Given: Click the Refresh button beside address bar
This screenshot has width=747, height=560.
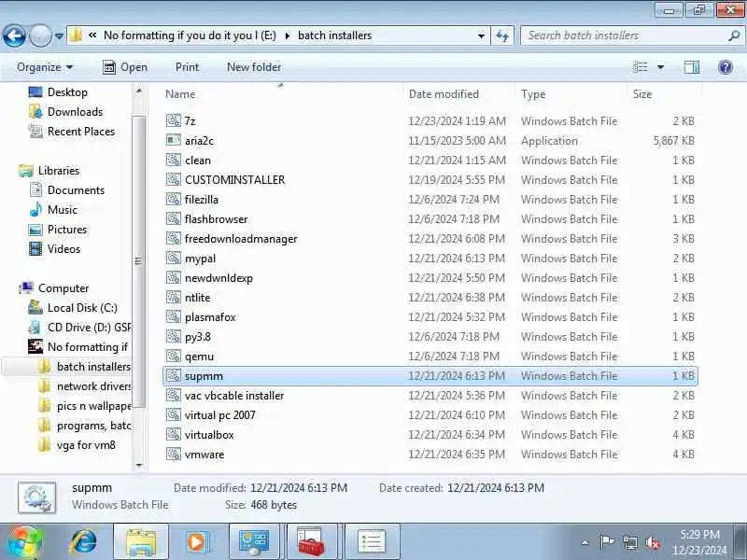Looking at the screenshot, I should click(x=502, y=35).
